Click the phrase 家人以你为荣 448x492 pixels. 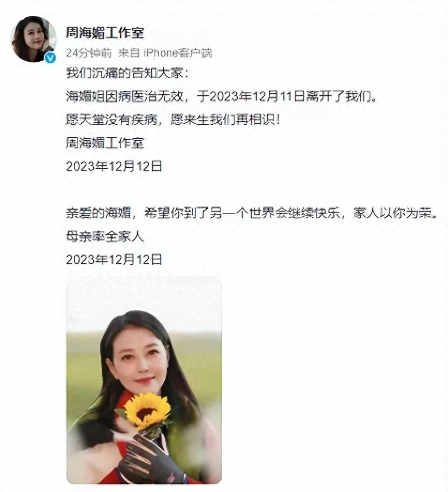click(395, 213)
